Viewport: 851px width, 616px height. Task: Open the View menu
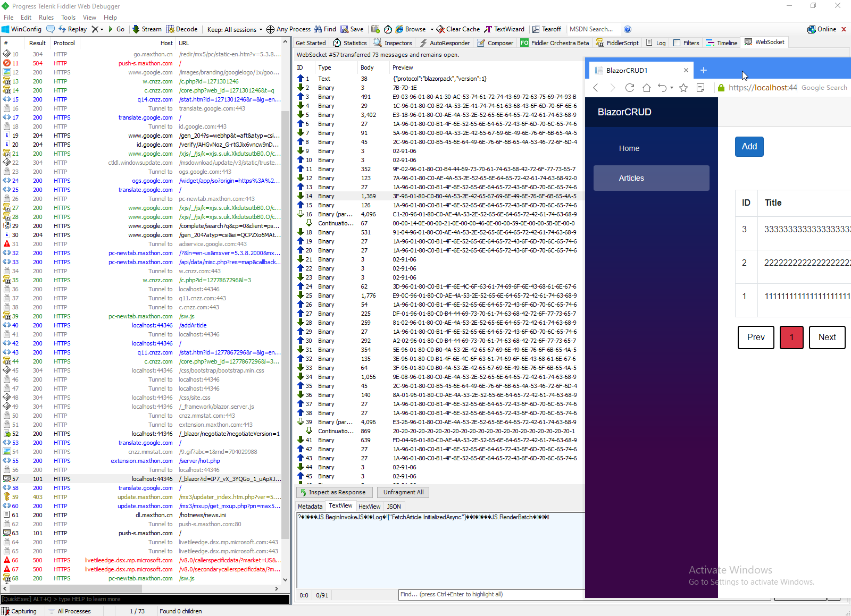tap(90, 18)
